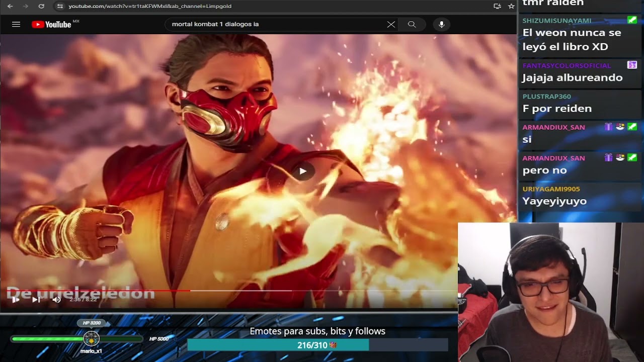
Task: Click the 'F por reiden' chat message
Action: click(x=557, y=109)
